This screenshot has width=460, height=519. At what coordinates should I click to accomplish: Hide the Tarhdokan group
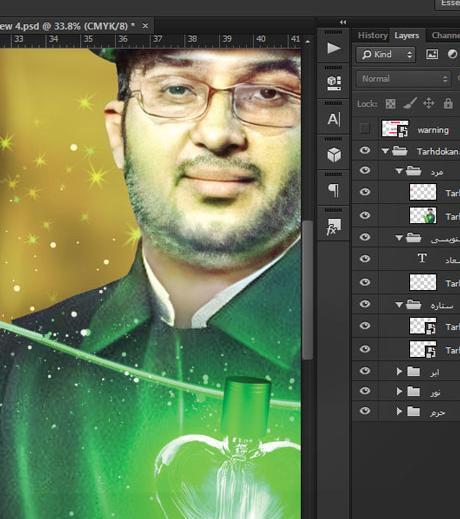tap(365, 150)
